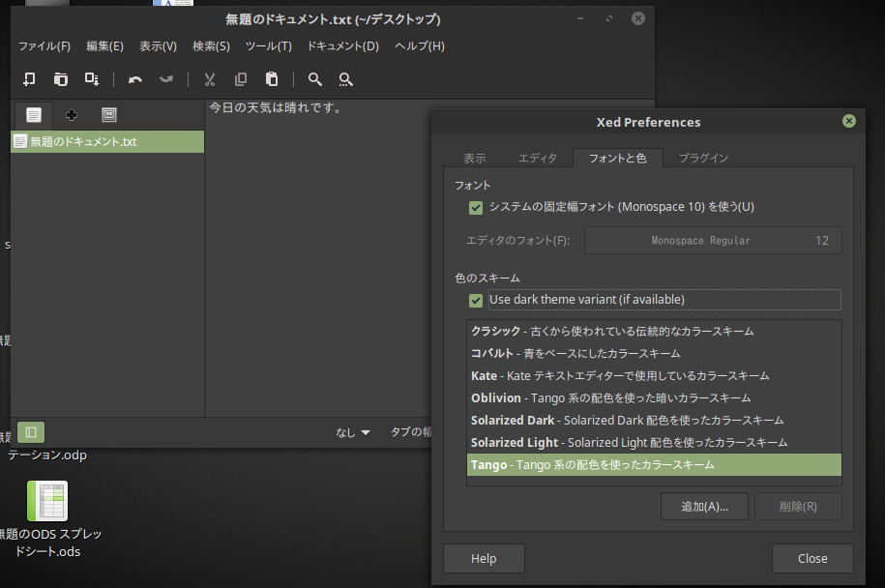Open ファイル(F) menu
Screen dimensions: 885x588
[44, 46]
